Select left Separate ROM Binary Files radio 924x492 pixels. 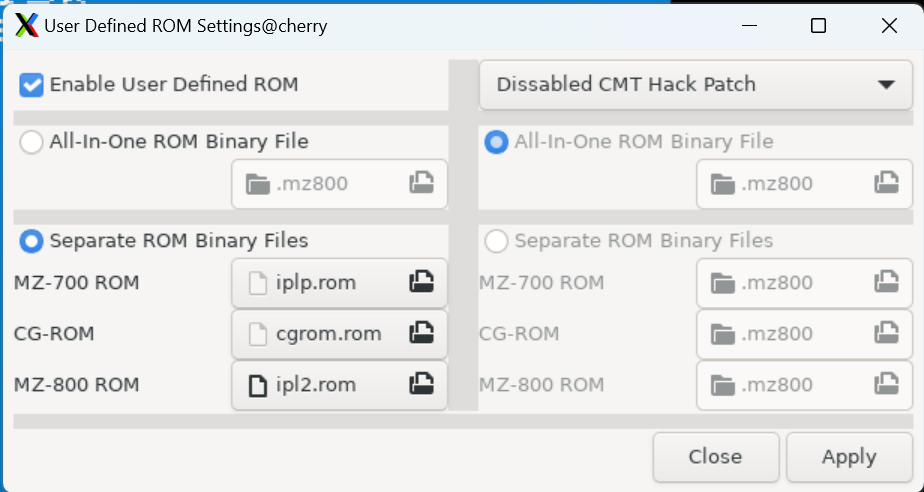tap(31, 241)
